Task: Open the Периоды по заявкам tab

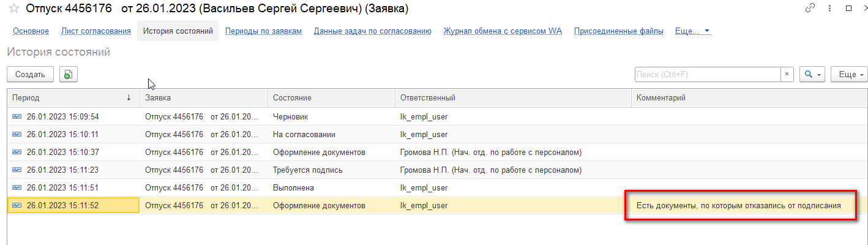Action: 263,31
